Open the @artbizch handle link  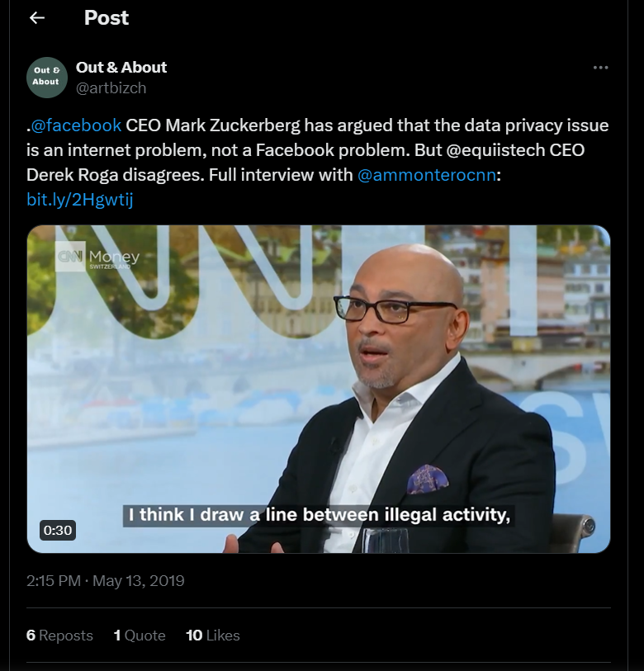[111, 87]
